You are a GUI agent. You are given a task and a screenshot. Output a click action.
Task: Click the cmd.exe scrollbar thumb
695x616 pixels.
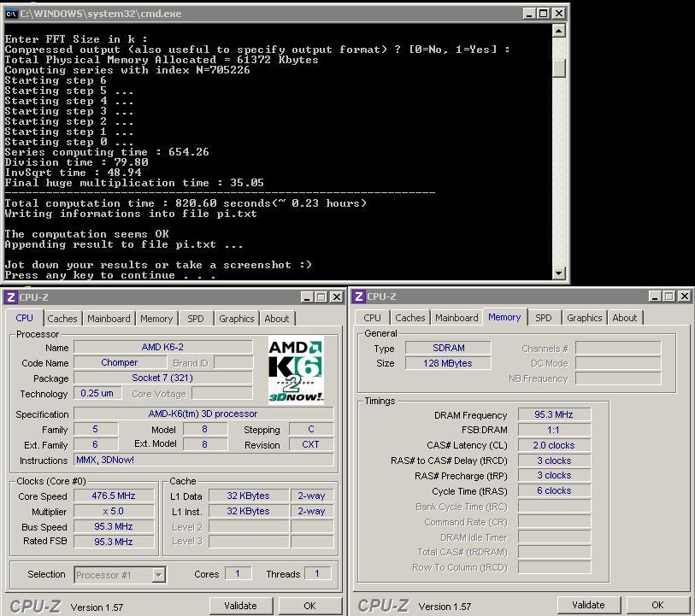point(559,68)
